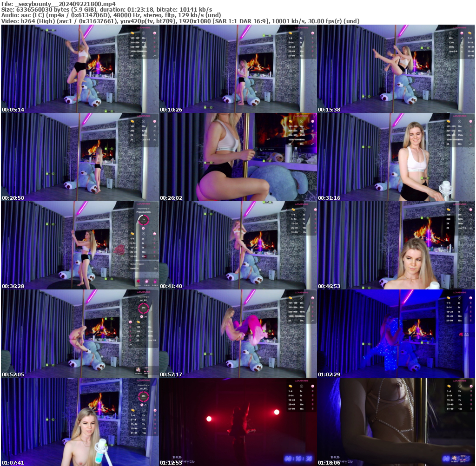Viewport: 476px width, 466px height.
Task: Select the red-lit frame at 01:12:53
Action: point(238,422)
